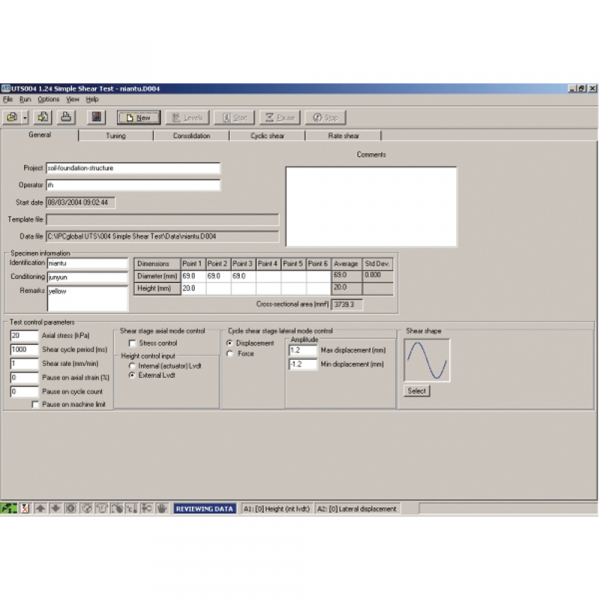Screen dimensions: 600x600
Task: Click the dark red square toolbar icon
Action: [x=97, y=117]
